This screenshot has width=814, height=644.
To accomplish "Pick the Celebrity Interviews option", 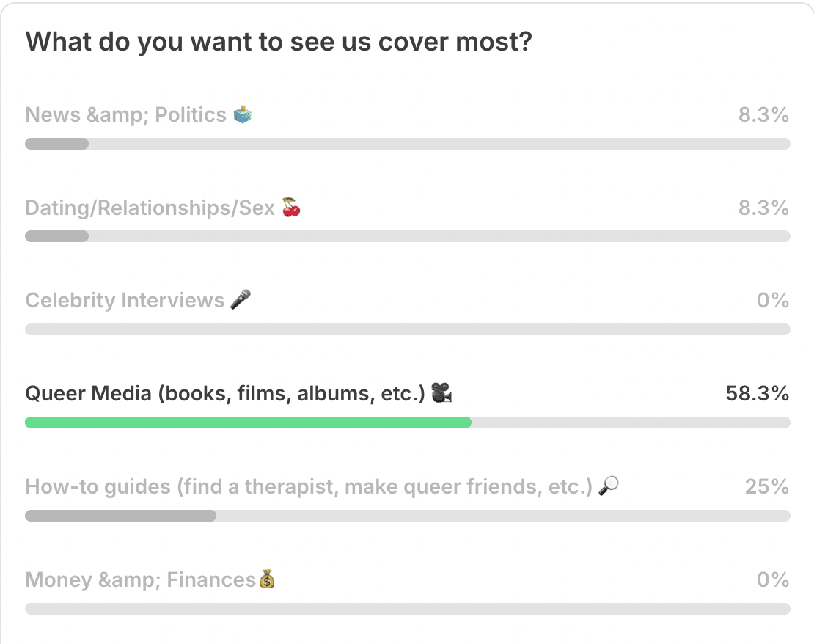I will (125, 301).
